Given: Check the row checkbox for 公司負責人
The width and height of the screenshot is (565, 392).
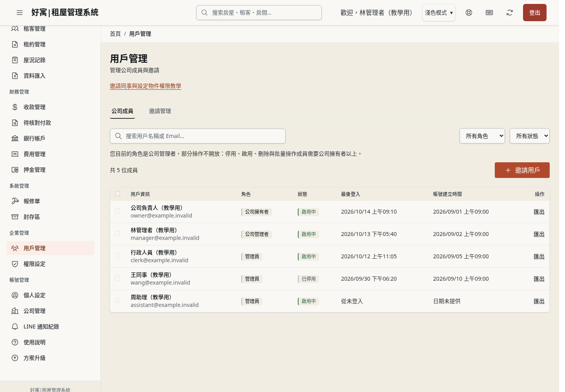Looking at the screenshot, I should (117, 211).
